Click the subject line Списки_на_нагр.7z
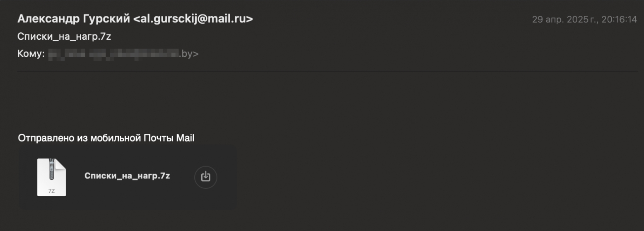 click(64, 37)
